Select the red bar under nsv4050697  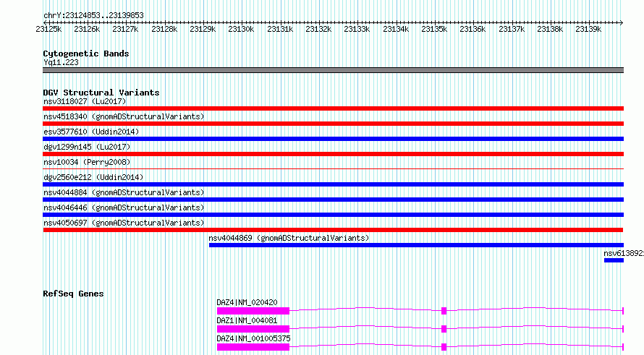pyautogui.click(x=333, y=230)
